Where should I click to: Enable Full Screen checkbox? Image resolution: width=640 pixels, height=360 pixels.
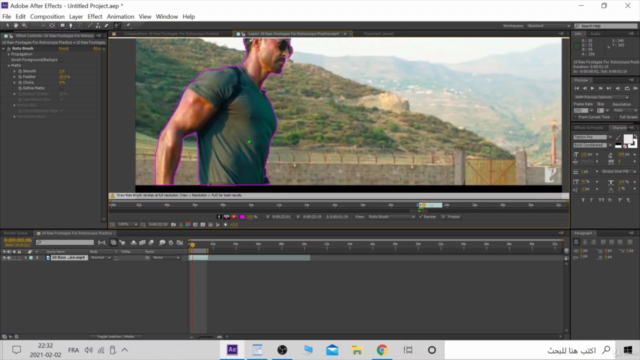pyautogui.click(x=617, y=117)
